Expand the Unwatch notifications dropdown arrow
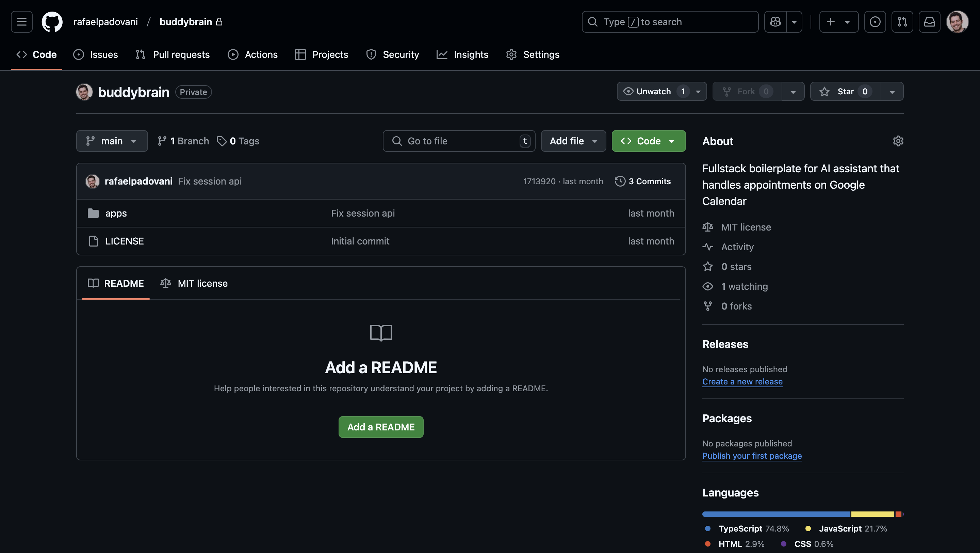The image size is (980, 553). (699, 91)
